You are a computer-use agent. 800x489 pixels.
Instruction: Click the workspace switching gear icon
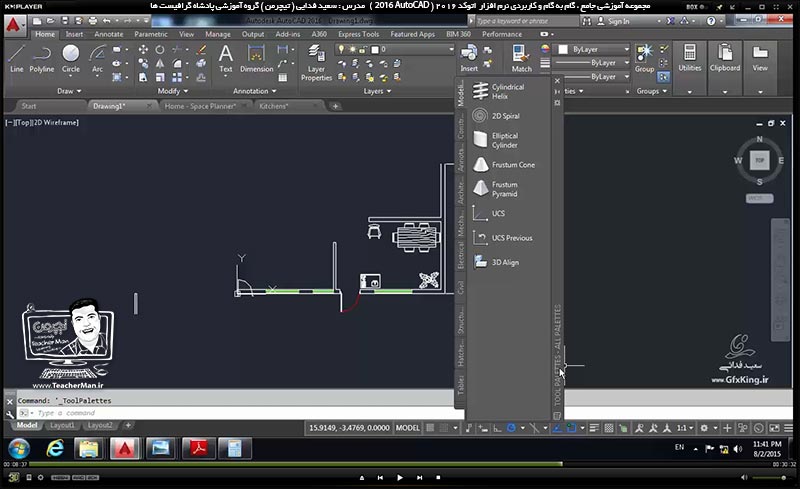704,428
